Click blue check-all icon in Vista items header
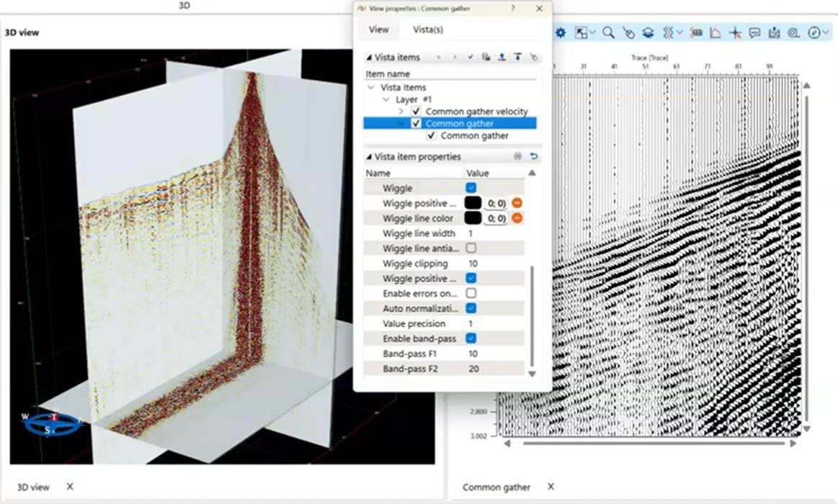838x504 pixels. [471, 57]
